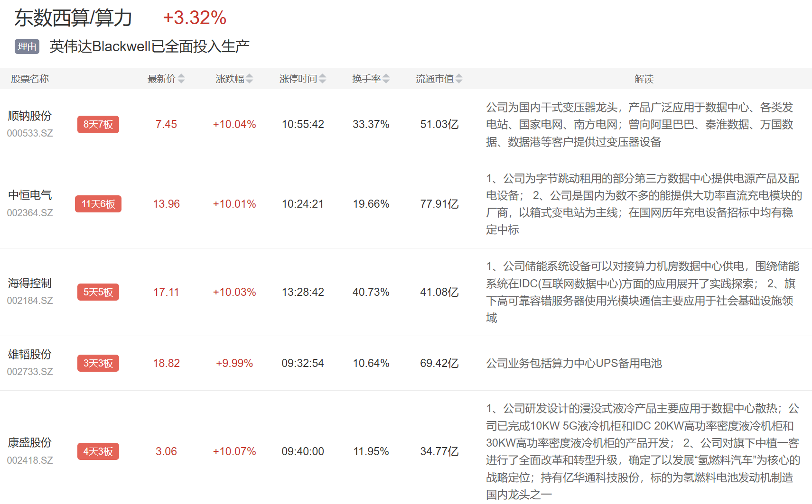Click the 11天6板 badge for 中恒电气
812x504 pixels.
(98, 204)
